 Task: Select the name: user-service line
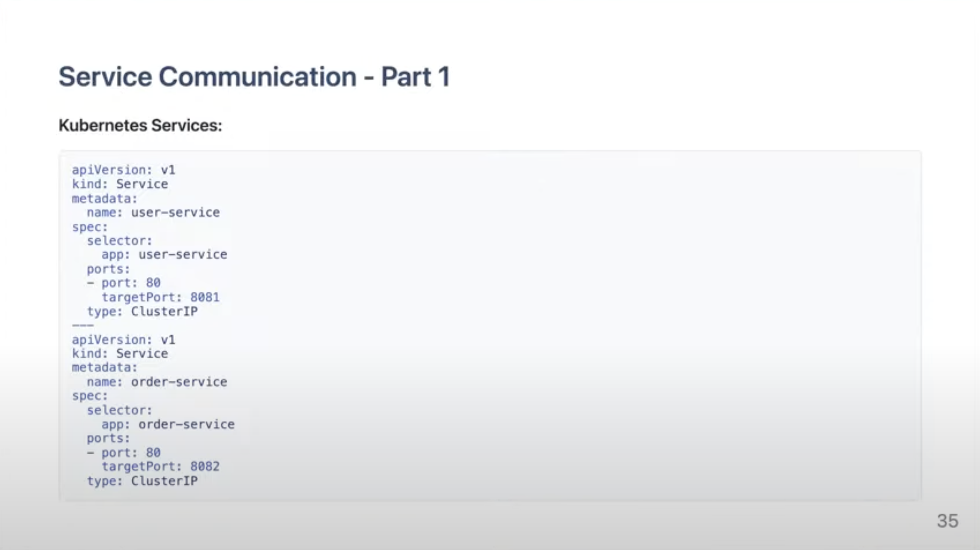tap(153, 213)
